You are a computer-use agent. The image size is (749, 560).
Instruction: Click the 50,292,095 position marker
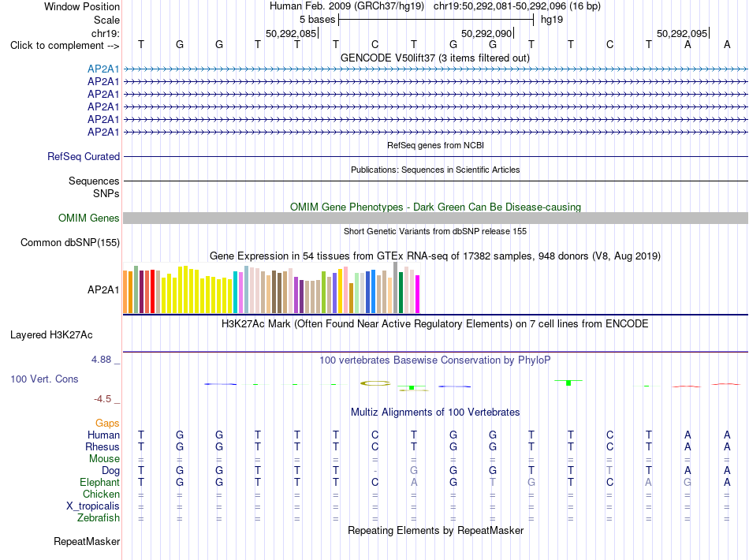click(x=682, y=33)
